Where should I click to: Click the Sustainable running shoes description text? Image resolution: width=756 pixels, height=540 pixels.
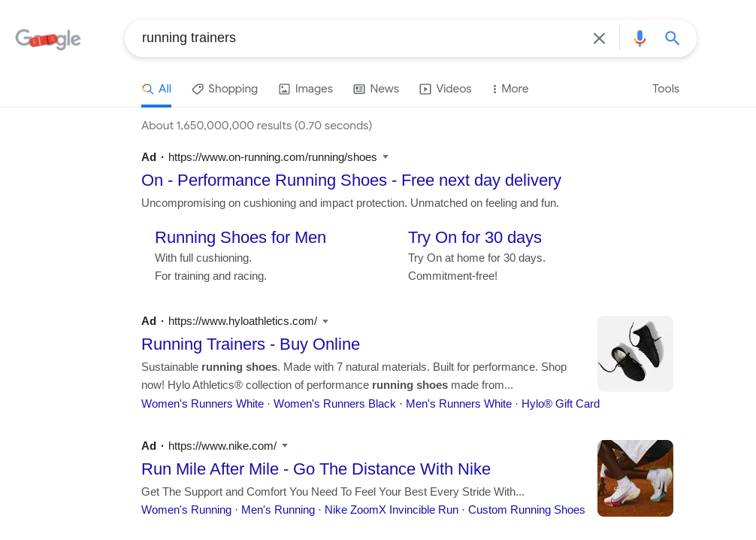[354, 376]
